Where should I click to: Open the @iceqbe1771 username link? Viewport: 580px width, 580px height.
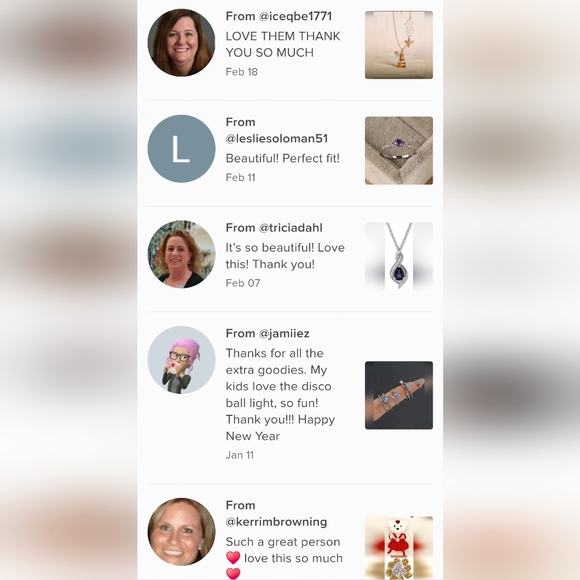295,16
